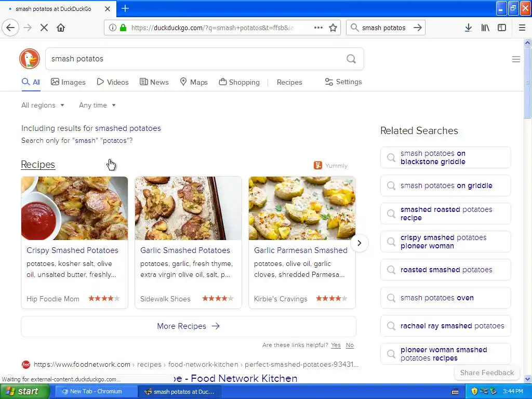Viewport: 532px width, 399px height.
Task: Search smashed roasted potatoes recipe
Action: pyautogui.click(x=445, y=214)
